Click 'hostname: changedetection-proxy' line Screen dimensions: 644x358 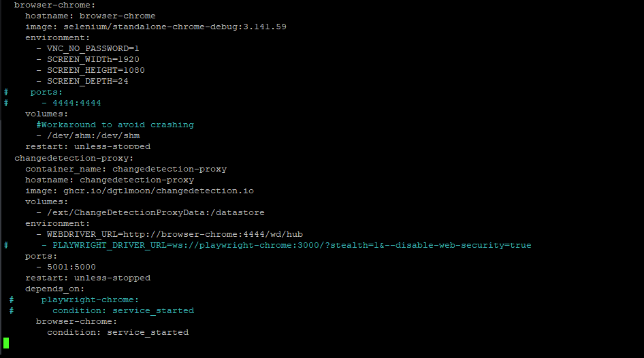click(x=109, y=180)
